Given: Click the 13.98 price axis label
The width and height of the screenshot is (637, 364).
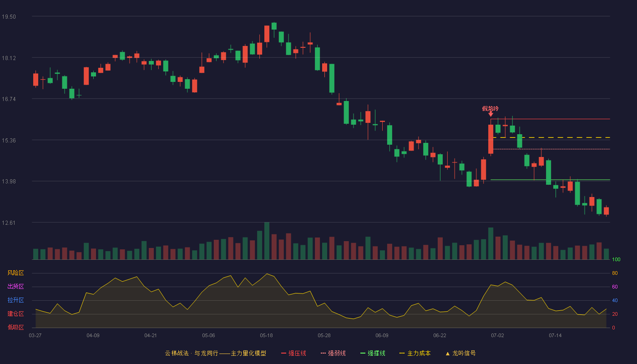Looking at the screenshot, I should 9,181.
